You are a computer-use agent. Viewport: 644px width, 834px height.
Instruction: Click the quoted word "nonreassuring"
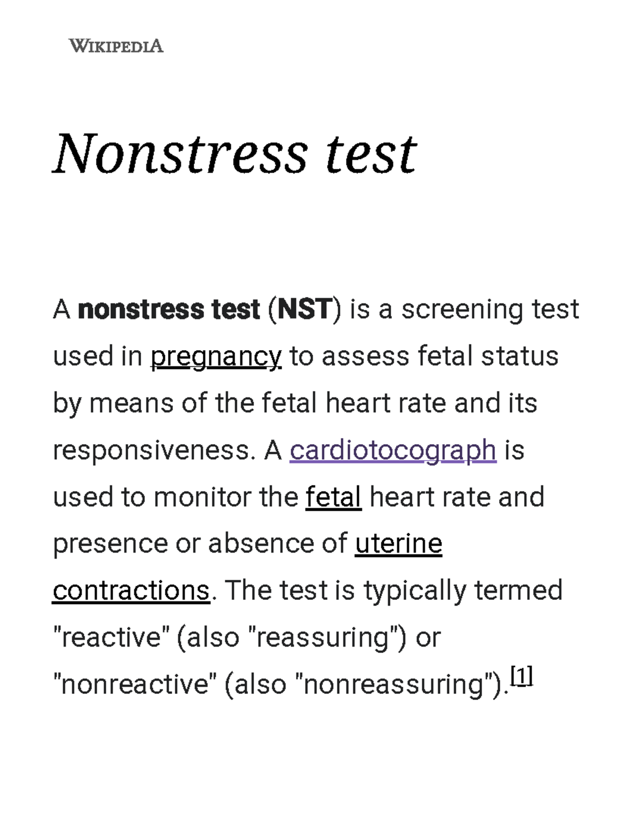point(394,685)
